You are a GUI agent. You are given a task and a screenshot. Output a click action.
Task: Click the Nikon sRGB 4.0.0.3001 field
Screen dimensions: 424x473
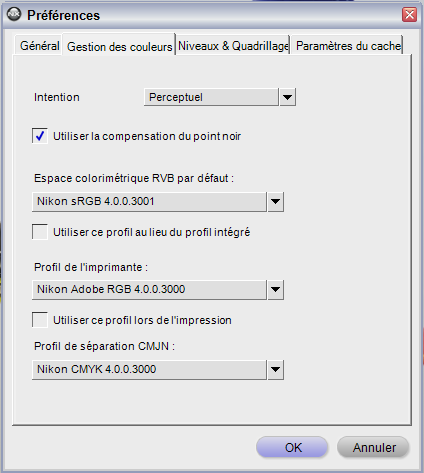(x=149, y=201)
